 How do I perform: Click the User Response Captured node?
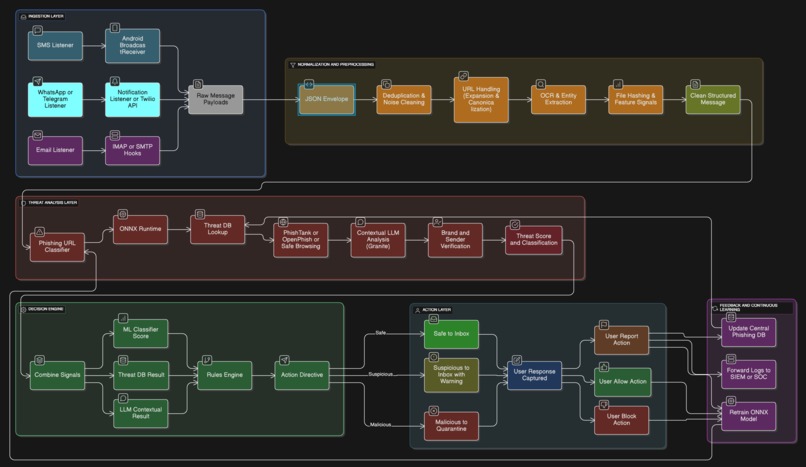click(534, 375)
